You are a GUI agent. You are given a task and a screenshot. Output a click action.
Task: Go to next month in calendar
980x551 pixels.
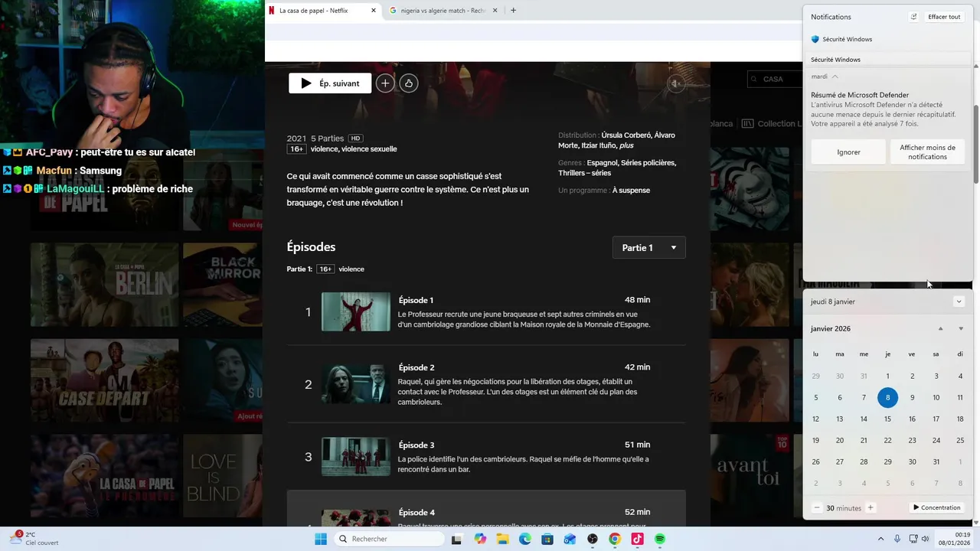[961, 329]
